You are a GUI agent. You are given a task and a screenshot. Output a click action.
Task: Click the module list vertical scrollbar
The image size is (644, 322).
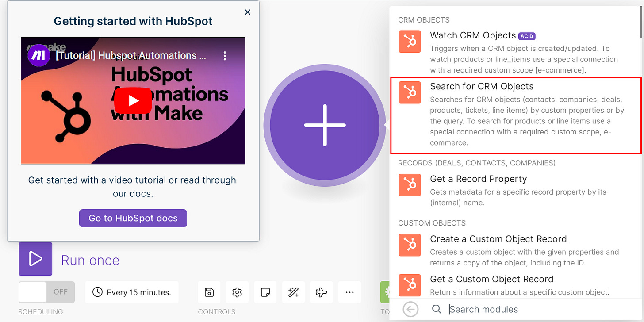[x=641, y=22]
